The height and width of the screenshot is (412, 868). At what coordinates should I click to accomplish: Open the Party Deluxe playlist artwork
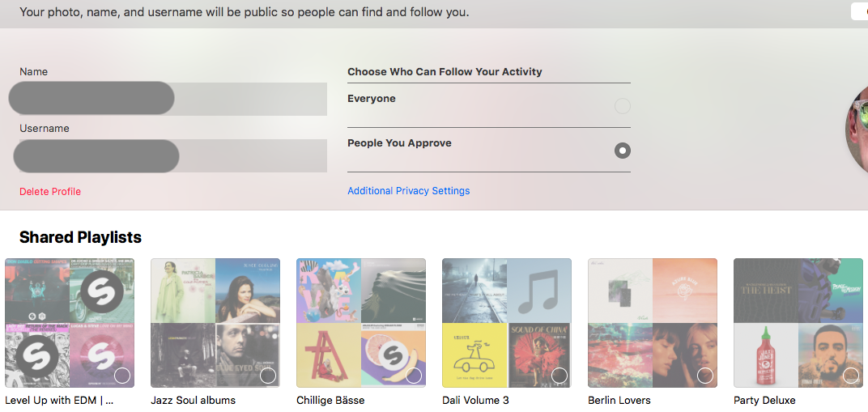pos(798,323)
